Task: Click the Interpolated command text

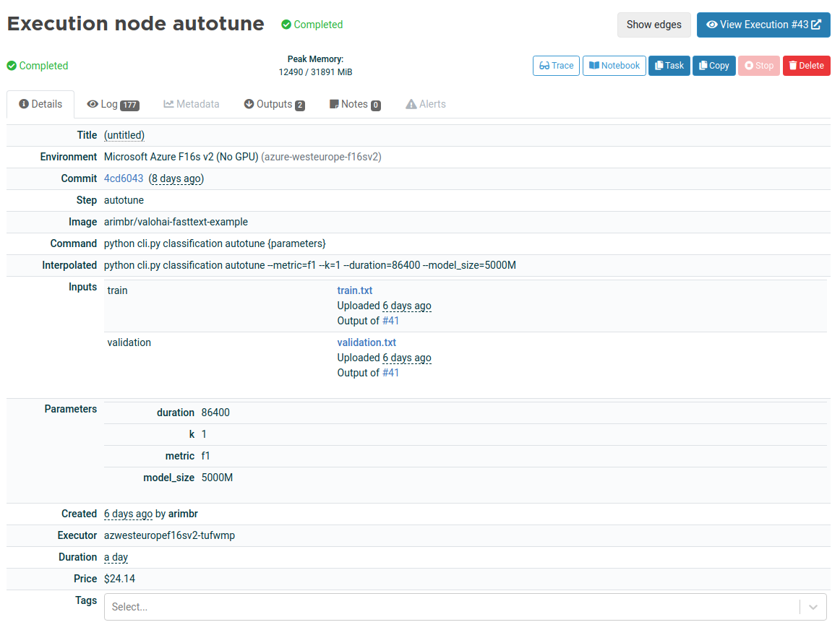Action: pos(309,265)
